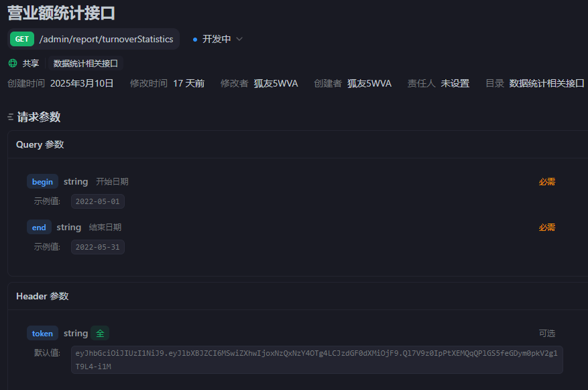Click the token parameter name tag

[x=42, y=334]
